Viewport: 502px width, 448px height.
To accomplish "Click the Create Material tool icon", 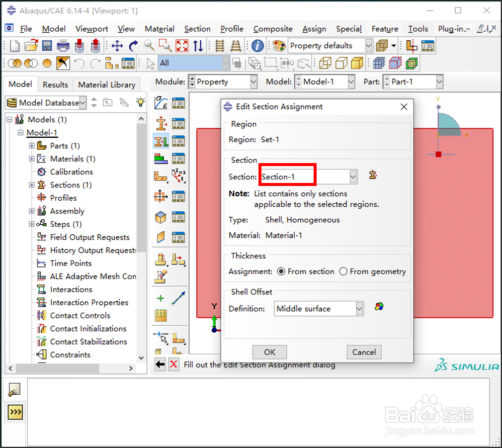I will [161, 103].
